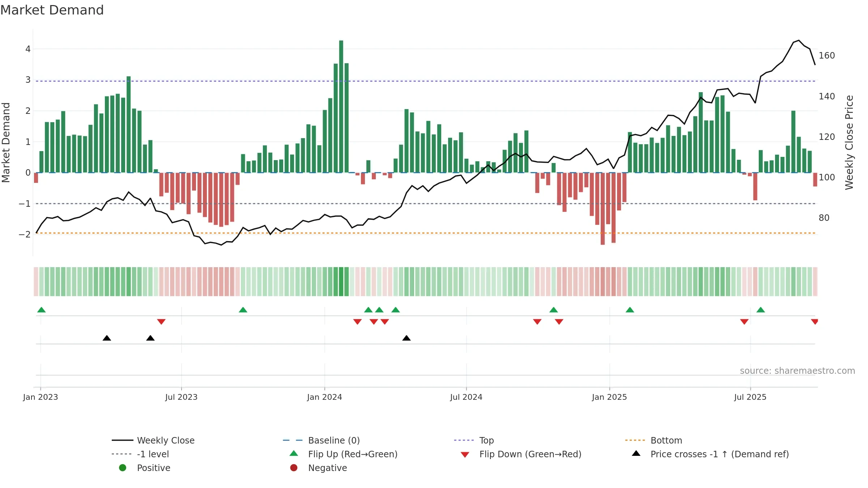Click the 'Jul 2024' x-axis label

point(466,397)
